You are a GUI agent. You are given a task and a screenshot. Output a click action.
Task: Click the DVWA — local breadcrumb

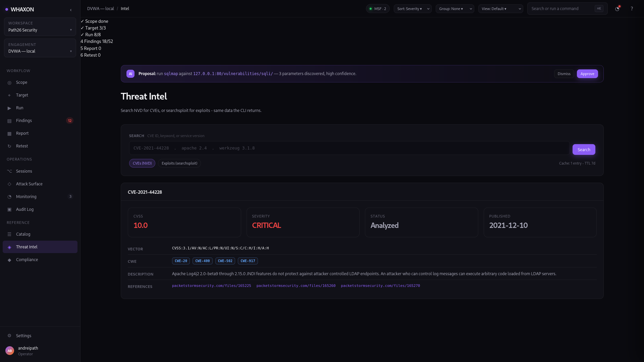point(101,9)
